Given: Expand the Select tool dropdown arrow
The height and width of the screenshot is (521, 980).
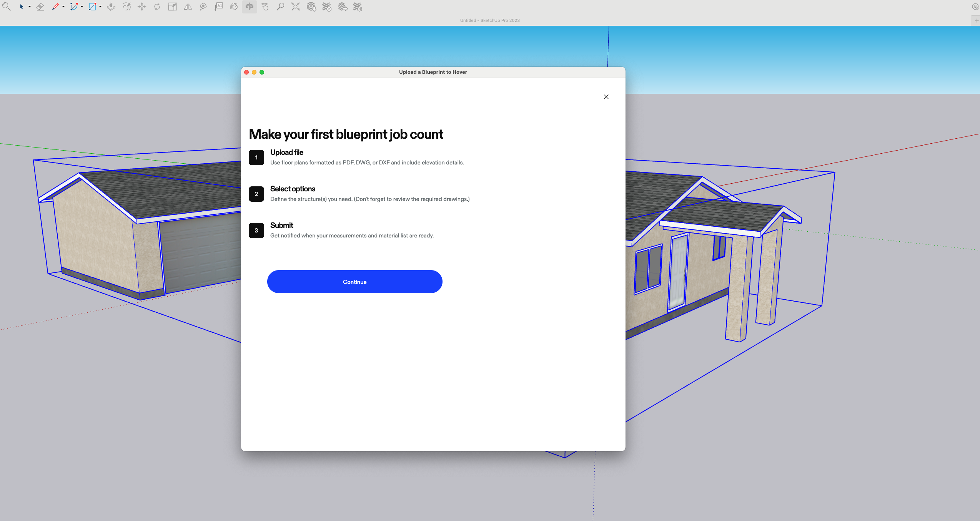Looking at the screenshot, I should tap(30, 7).
